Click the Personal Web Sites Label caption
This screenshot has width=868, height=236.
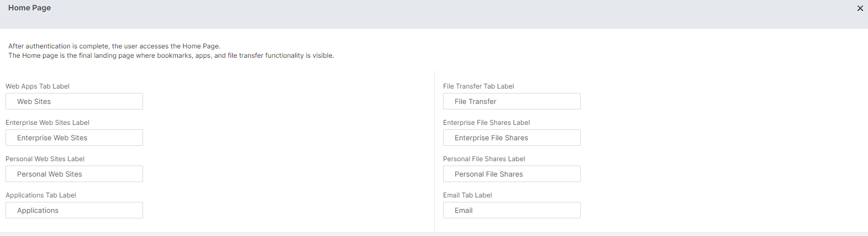[45, 159]
